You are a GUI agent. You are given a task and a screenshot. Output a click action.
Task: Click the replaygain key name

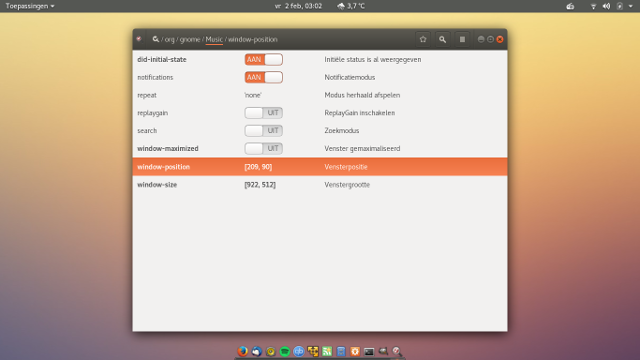tap(153, 113)
